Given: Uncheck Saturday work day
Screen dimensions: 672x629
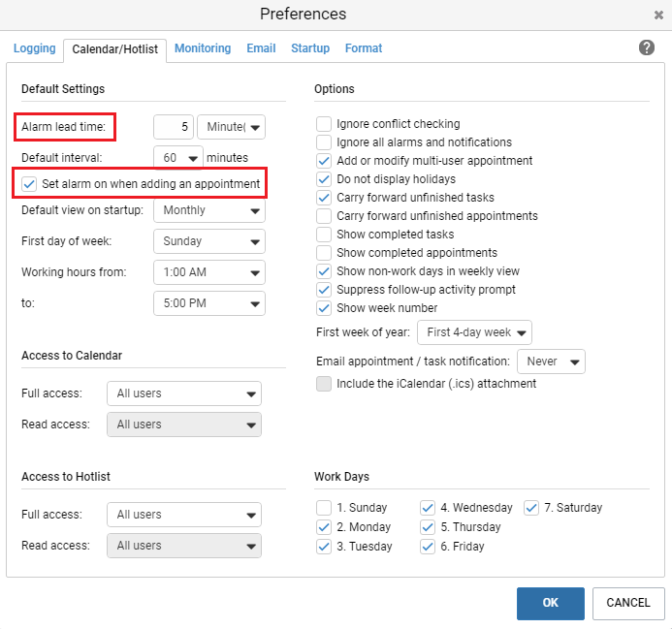Looking at the screenshot, I should (x=531, y=508).
